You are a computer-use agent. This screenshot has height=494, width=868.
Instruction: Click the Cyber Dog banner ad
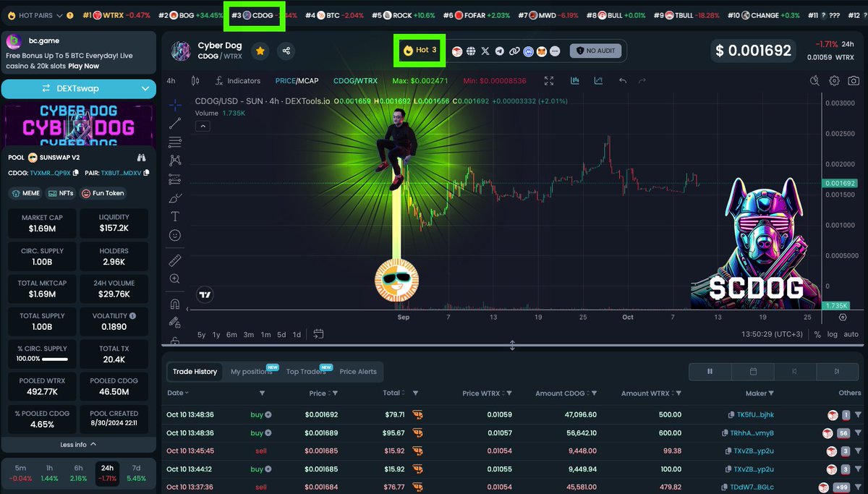(79, 124)
